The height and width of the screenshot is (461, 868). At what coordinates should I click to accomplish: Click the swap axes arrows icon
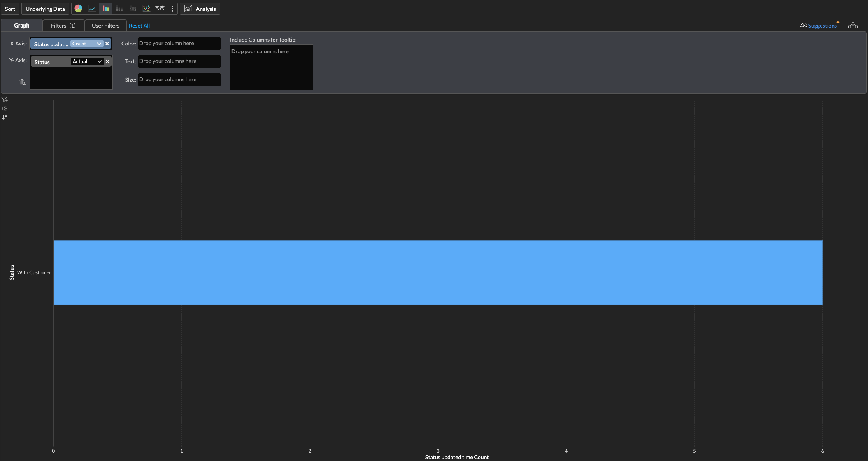5,117
